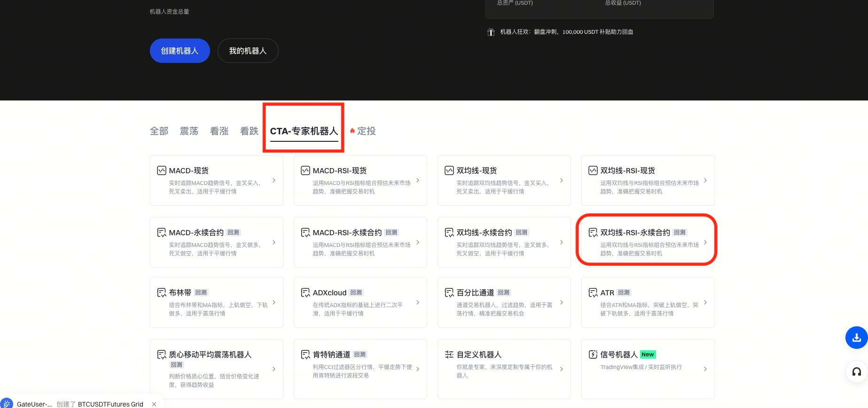Click the 创建机器人 button
The height and width of the screenshot is (408, 868).
point(180,51)
